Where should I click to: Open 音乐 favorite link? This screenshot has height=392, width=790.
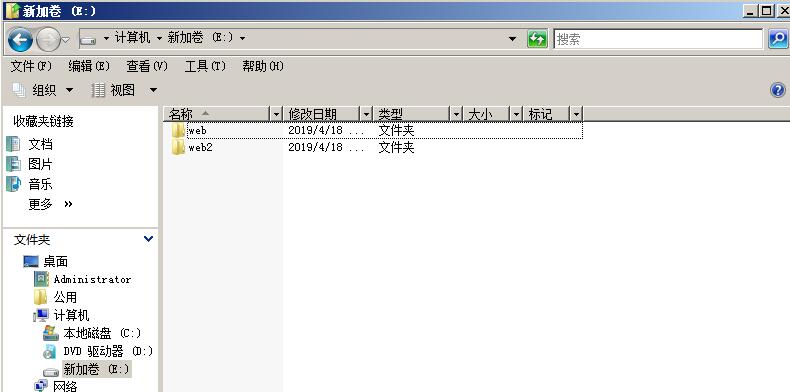[40, 184]
